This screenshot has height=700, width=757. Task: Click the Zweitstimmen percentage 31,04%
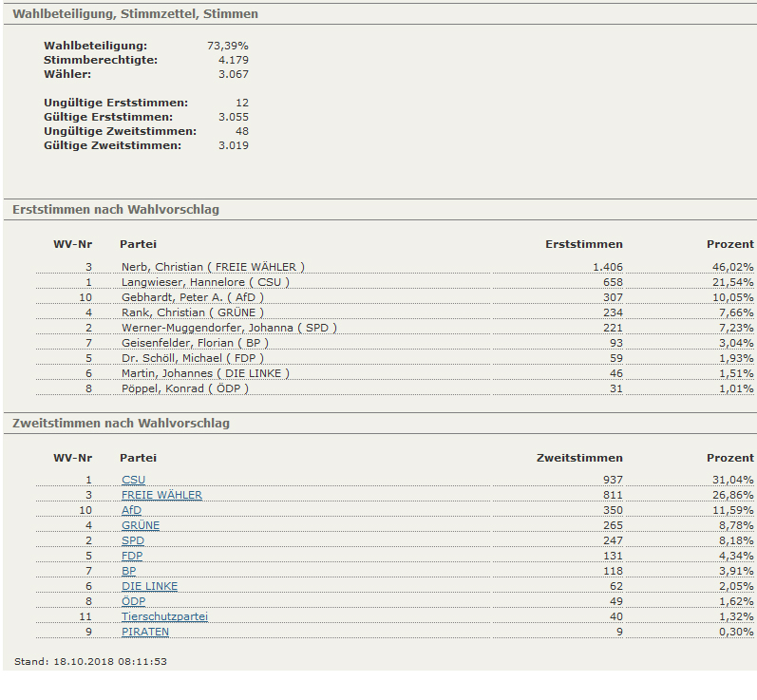[x=733, y=480]
